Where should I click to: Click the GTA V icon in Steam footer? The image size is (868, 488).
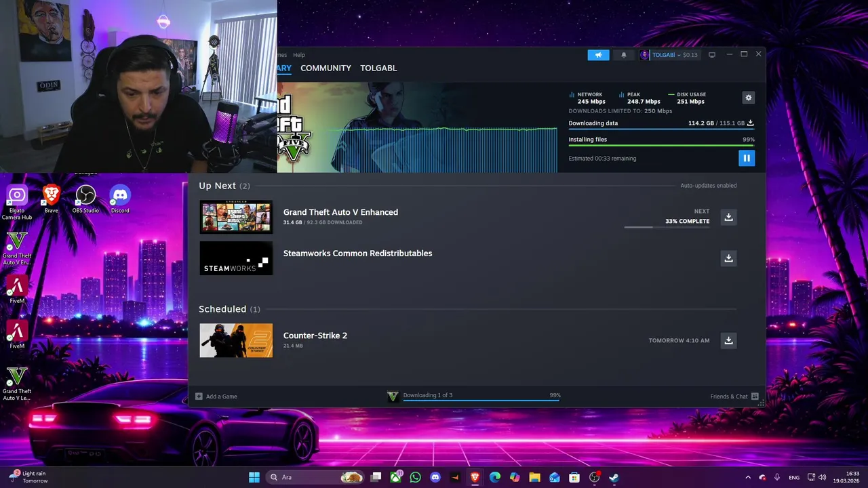(x=393, y=396)
